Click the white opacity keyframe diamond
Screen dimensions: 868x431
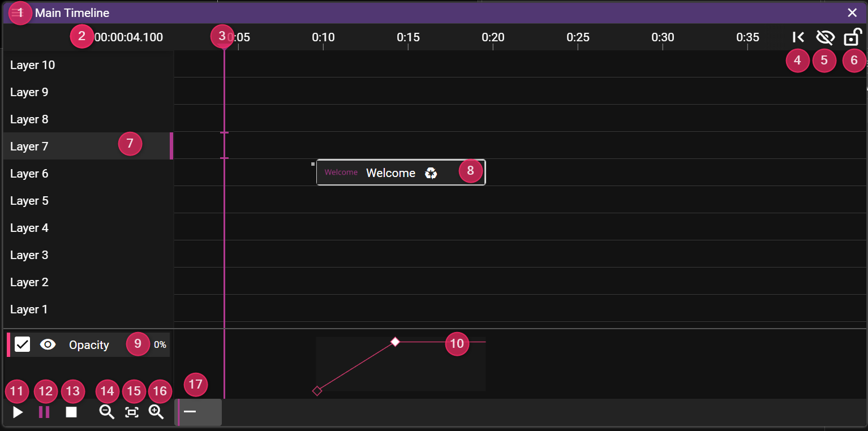point(396,342)
